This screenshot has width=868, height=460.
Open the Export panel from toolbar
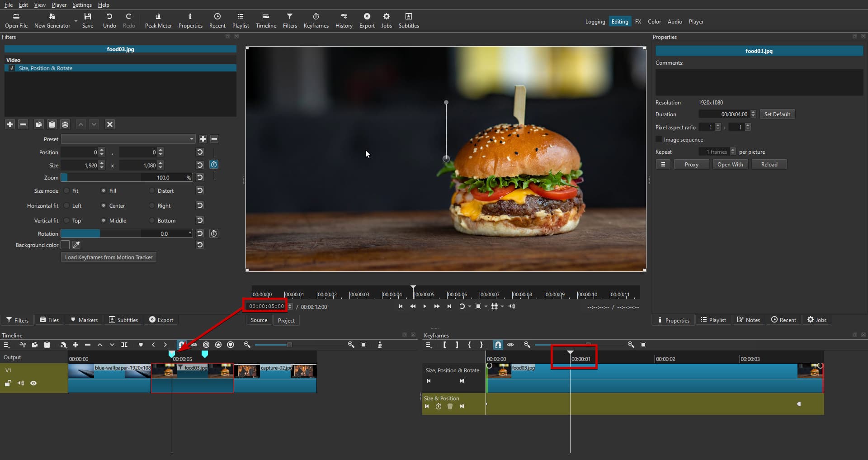coord(367,21)
